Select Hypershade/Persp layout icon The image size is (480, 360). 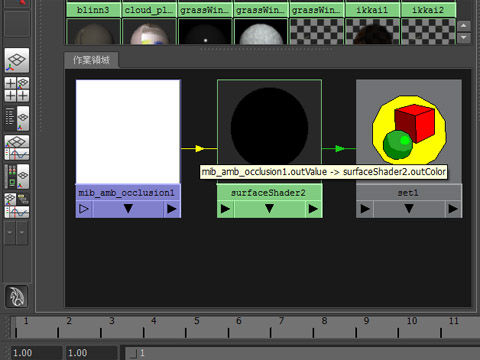pos(17,176)
